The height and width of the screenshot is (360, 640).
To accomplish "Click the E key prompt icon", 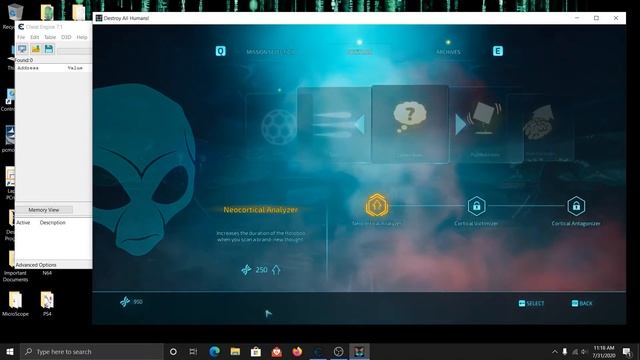I will click(498, 51).
